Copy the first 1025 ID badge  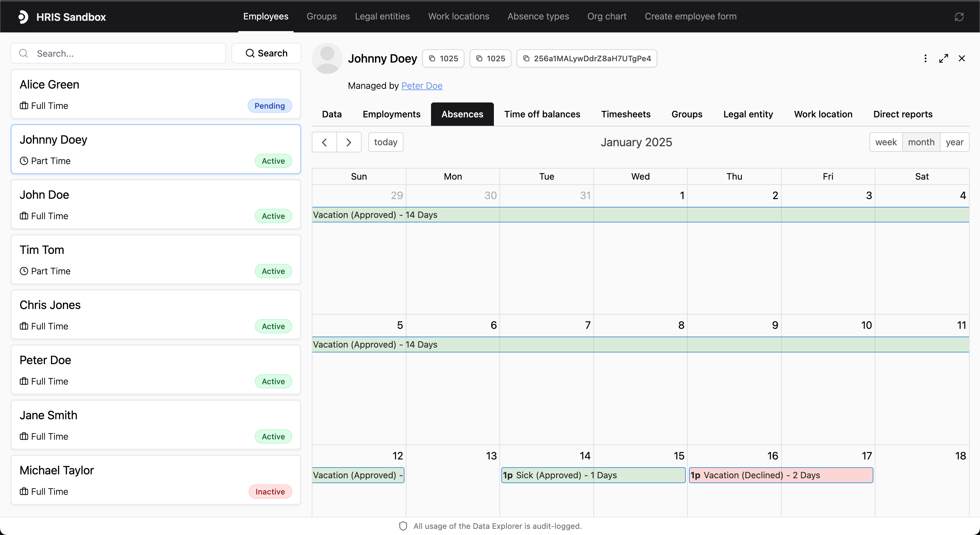pyautogui.click(x=443, y=58)
